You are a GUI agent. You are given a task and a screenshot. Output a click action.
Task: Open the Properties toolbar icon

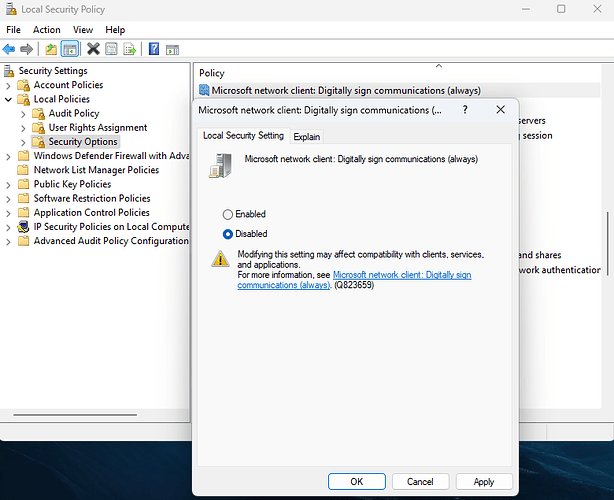point(111,49)
